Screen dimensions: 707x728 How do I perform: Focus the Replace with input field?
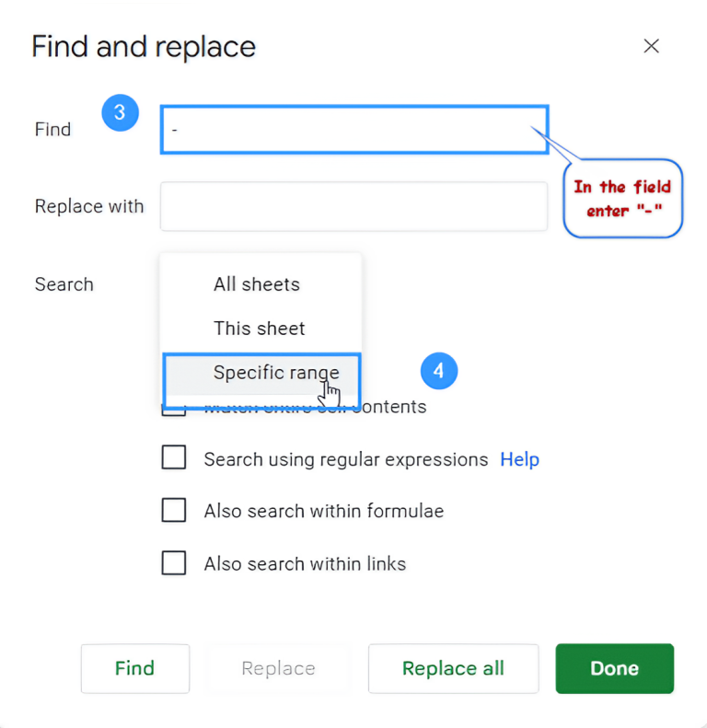coord(353,206)
